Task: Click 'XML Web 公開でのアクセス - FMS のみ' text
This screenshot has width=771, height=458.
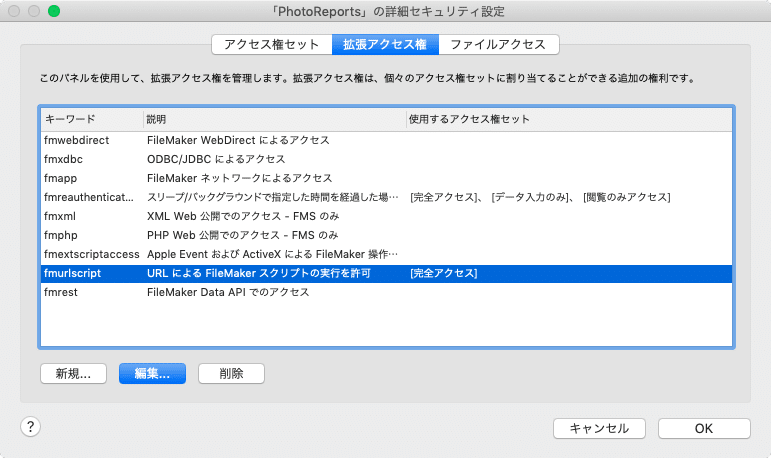Action: (243, 216)
